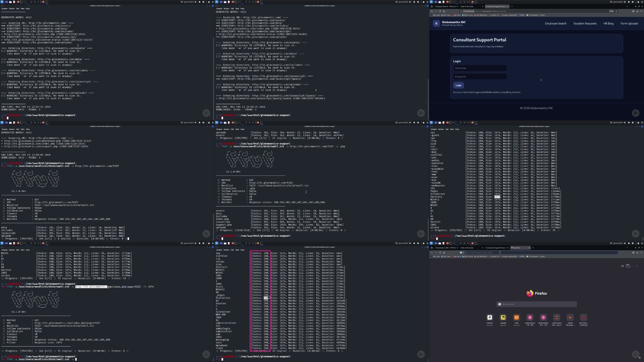Click reload icon in the New Tab browser window
This screenshot has height=362, width=644.
tap(440, 252)
